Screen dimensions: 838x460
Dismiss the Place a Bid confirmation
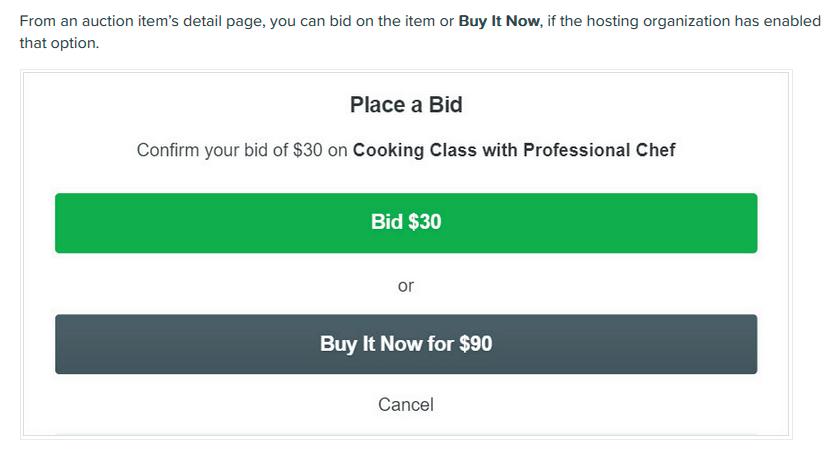(x=405, y=405)
